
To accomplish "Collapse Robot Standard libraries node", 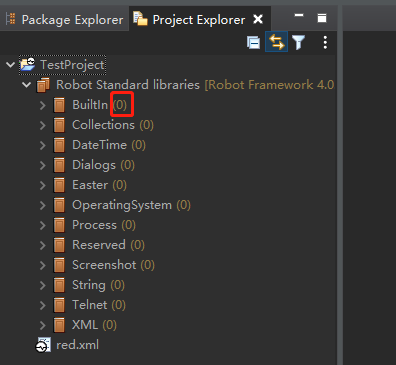I will click(27, 85).
